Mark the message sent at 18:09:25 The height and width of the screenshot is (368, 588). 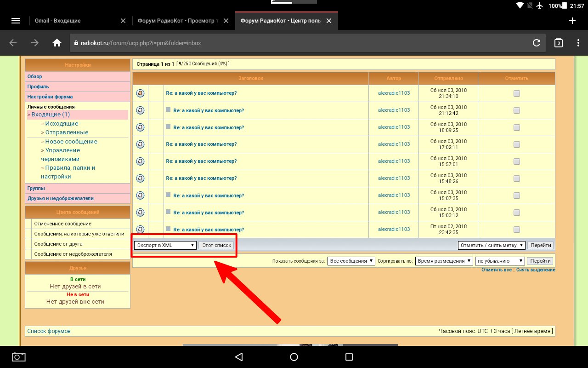point(517,127)
